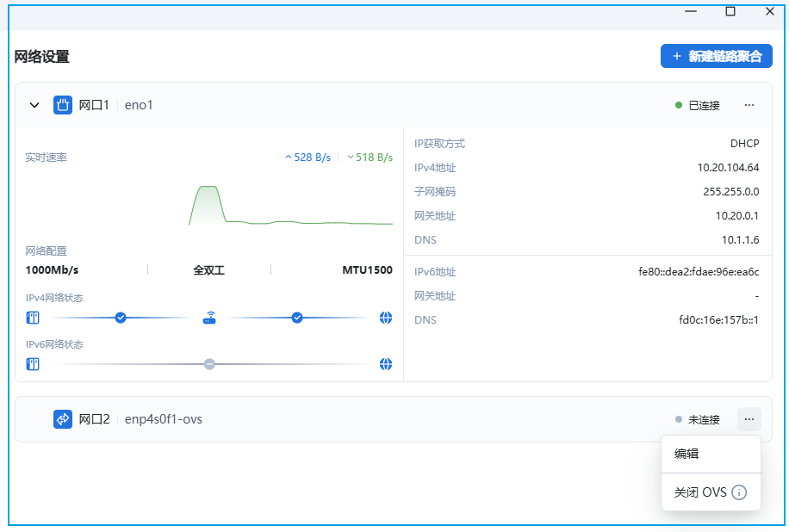The width and height of the screenshot is (789, 532).
Task: Click the 未连接 status text
Action: coord(704,420)
